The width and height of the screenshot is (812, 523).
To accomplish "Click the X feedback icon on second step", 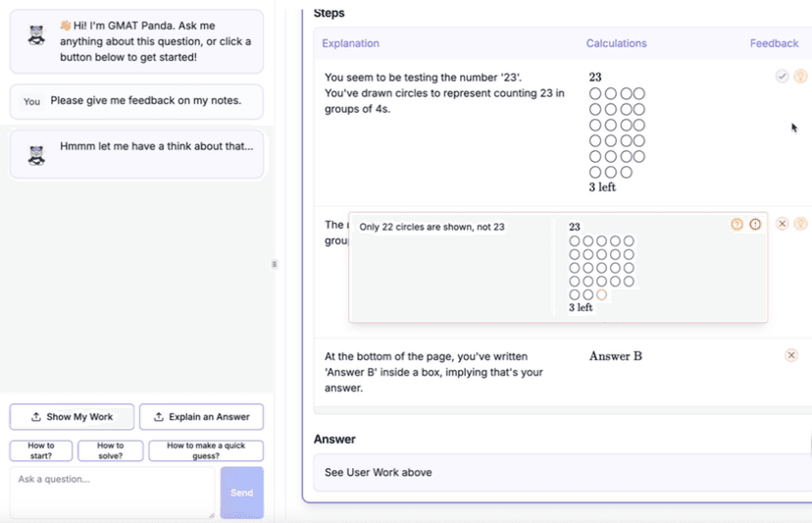I will click(782, 224).
